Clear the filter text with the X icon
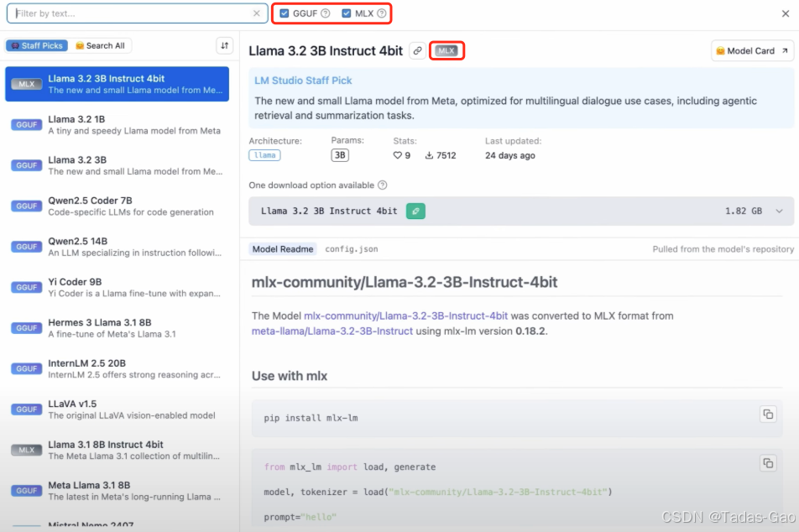Image resolution: width=799 pixels, height=532 pixels. pos(256,13)
